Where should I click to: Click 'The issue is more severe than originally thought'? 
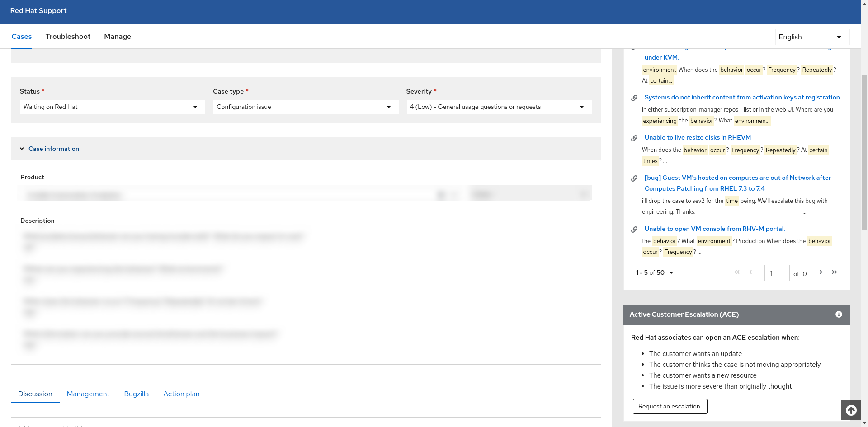click(720, 386)
